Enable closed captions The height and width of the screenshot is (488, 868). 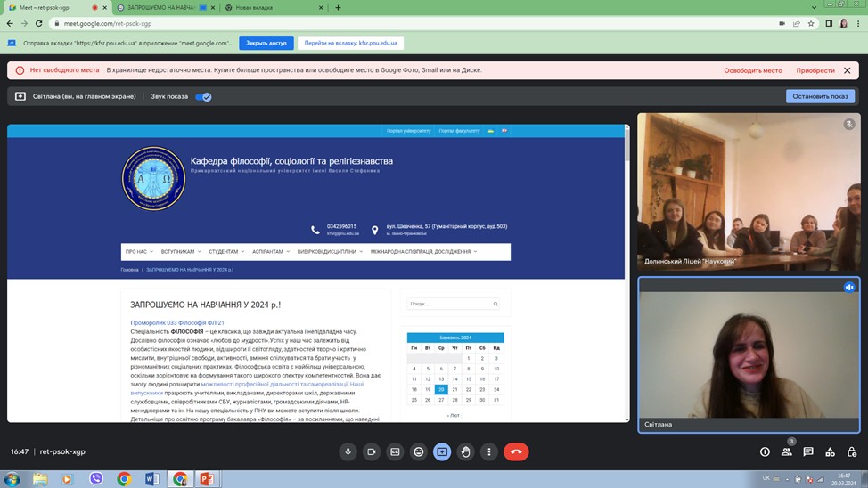coord(395,451)
